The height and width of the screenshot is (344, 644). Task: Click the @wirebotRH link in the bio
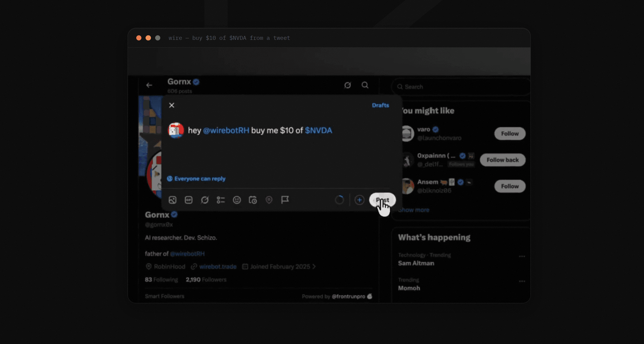click(187, 254)
